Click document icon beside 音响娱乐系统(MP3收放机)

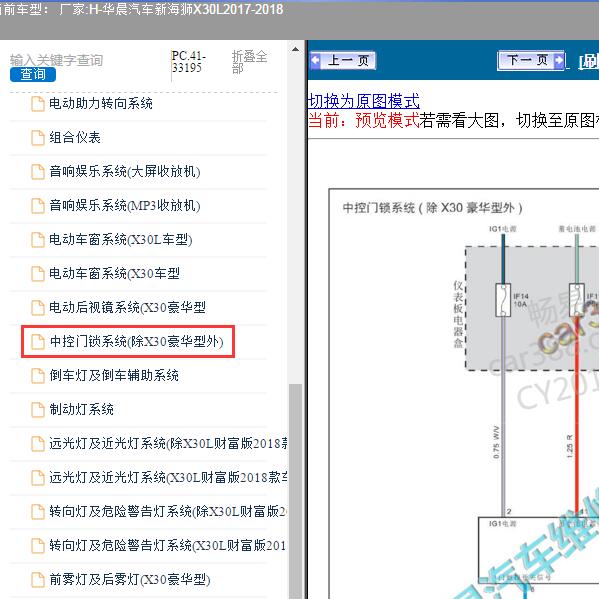coord(37,206)
